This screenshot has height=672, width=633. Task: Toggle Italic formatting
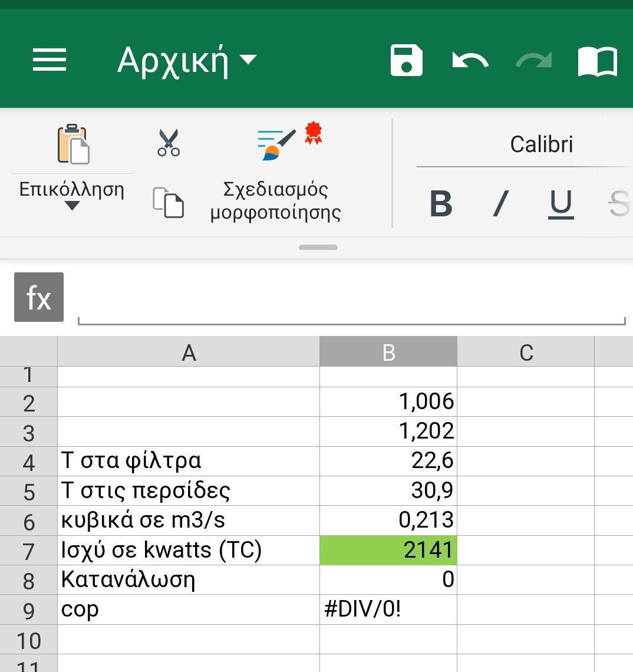(x=500, y=203)
